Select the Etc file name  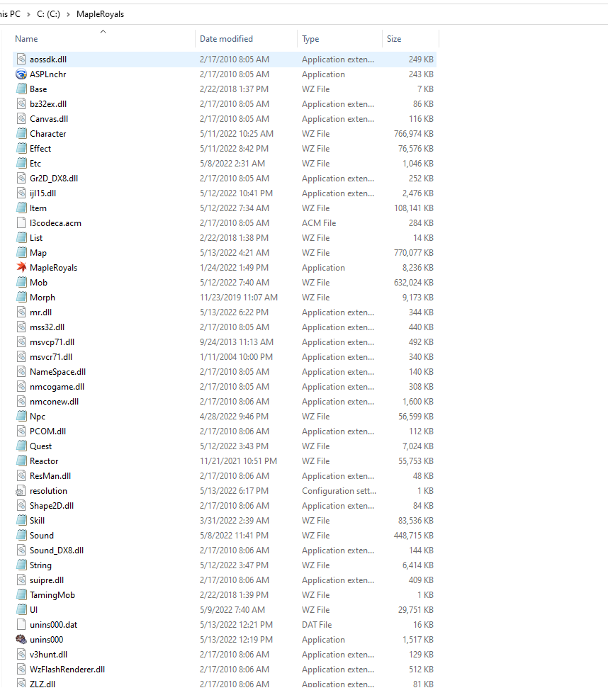[x=35, y=164]
